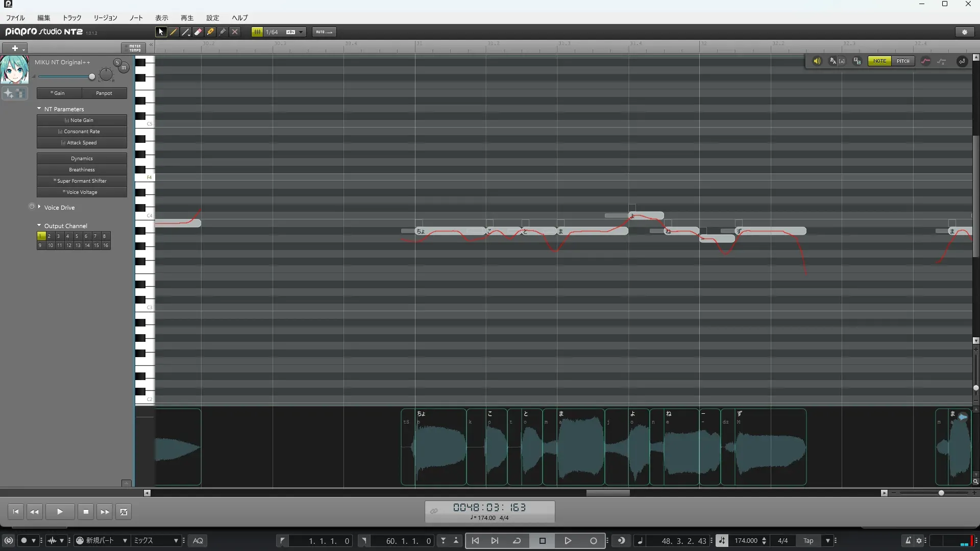Select the eraser tool
980x551 pixels.
pos(198,32)
